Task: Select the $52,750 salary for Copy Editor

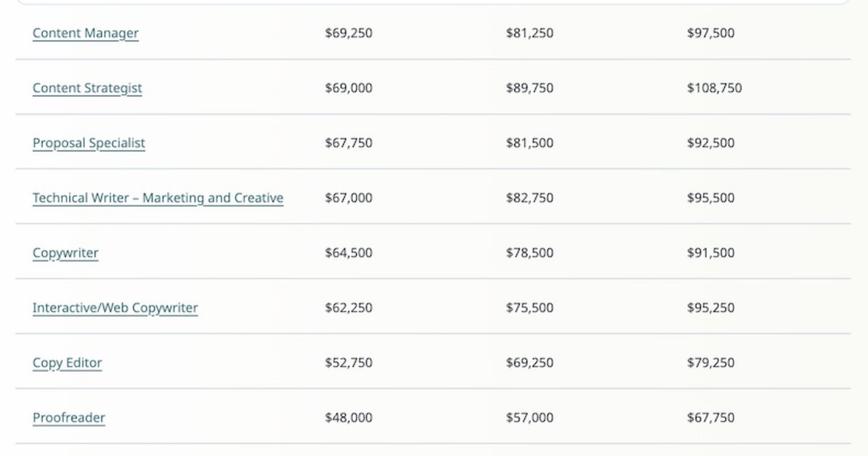Action: [349, 363]
